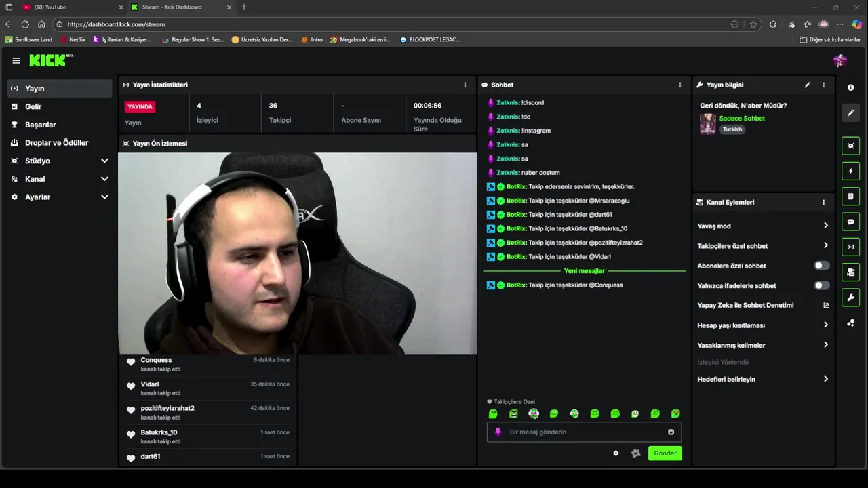This screenshot has height=488, width=868.
Task: Open Diğer sık kullanılanlar bookmarks folder
Action: pos(830,39)
